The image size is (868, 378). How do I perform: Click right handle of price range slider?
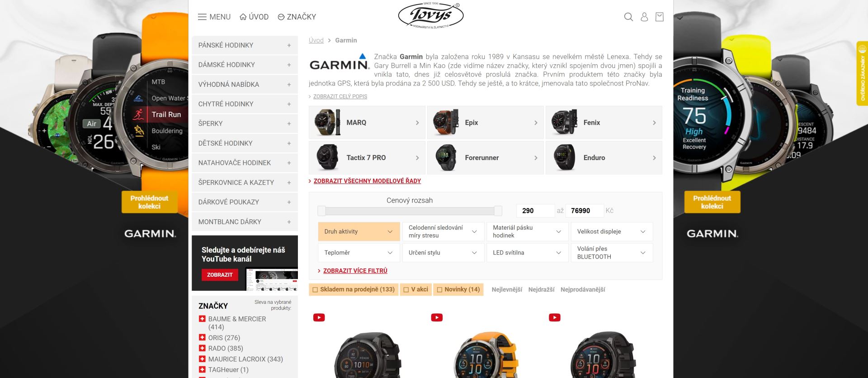click(x=498, y=211)
